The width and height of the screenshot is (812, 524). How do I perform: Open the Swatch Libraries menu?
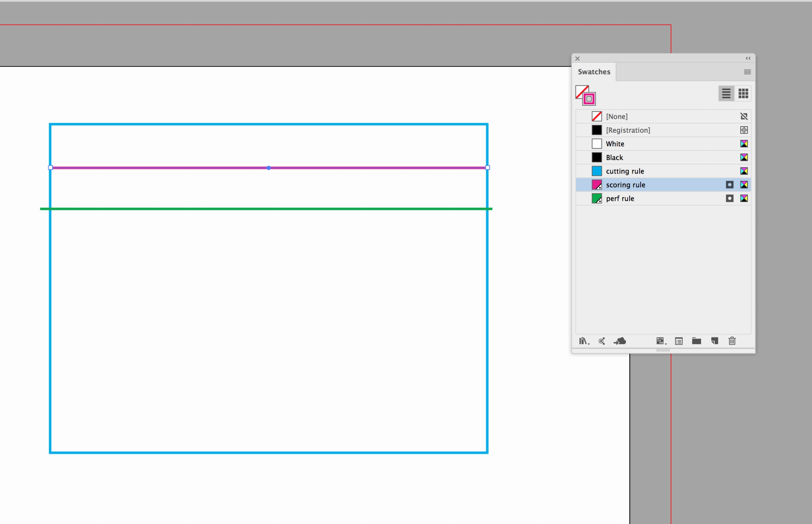click(x=584, y=341)
